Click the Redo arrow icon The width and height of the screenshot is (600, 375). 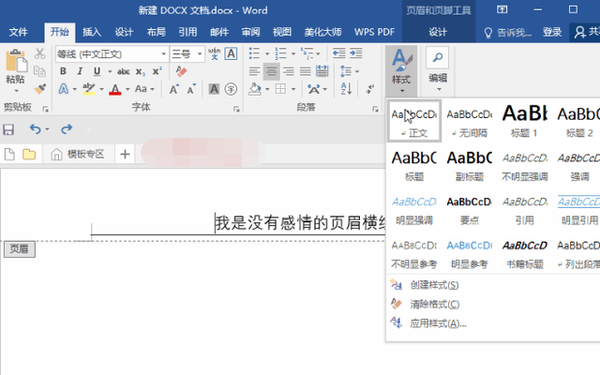[67, 129]
